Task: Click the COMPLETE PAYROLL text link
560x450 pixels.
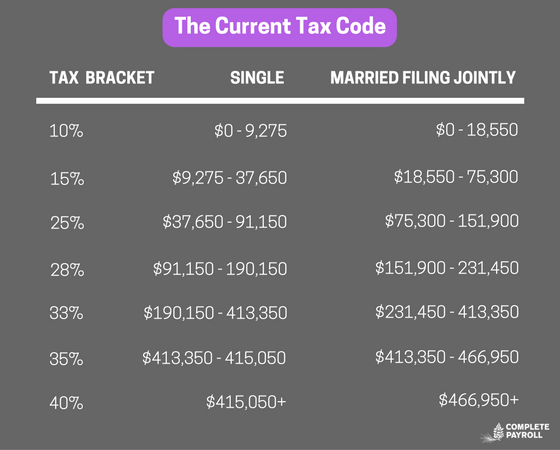Action: tap(528, 431)
